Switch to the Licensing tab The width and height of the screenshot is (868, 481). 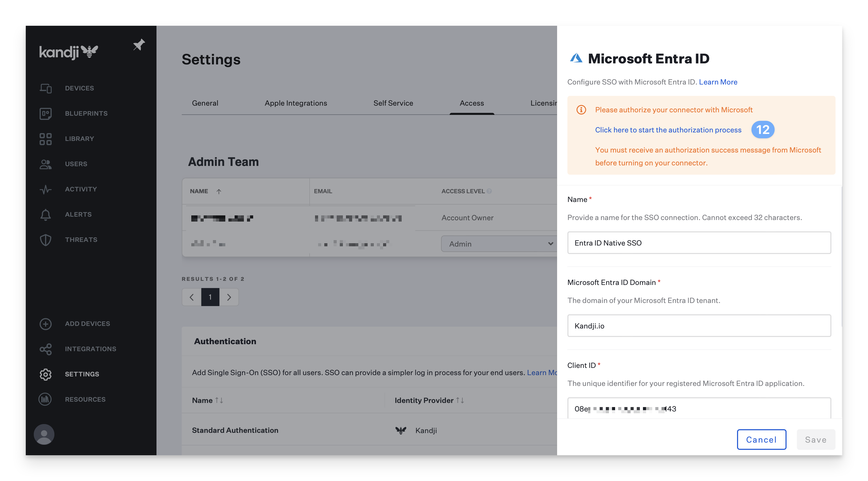pyautogui.click(x=543, y=103)
